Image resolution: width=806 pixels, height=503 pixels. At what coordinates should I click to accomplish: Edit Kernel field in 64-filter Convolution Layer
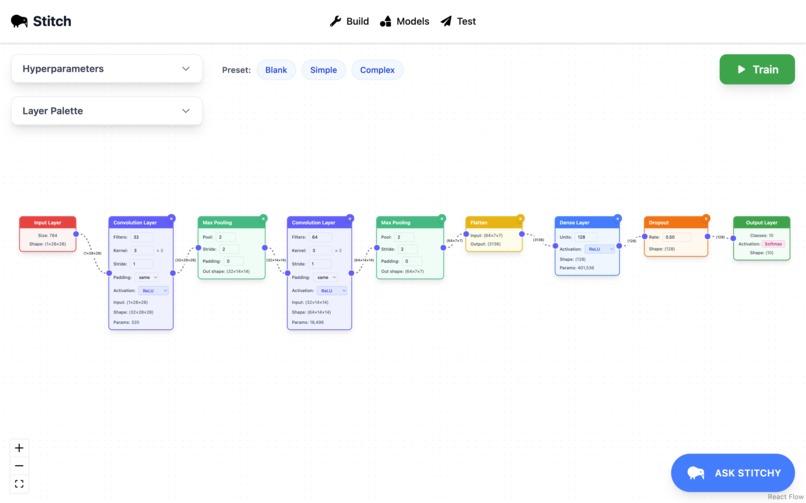pos(320,251)
